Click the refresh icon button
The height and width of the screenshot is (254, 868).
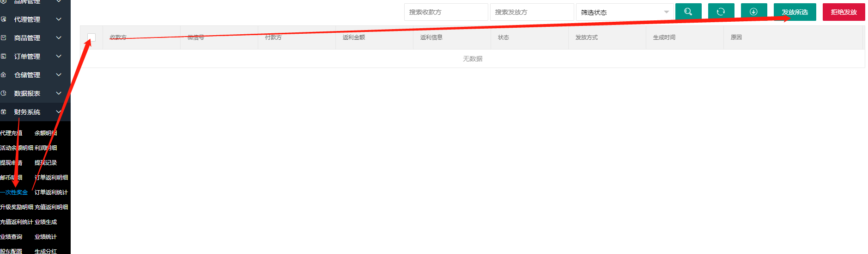coord(721,12)
